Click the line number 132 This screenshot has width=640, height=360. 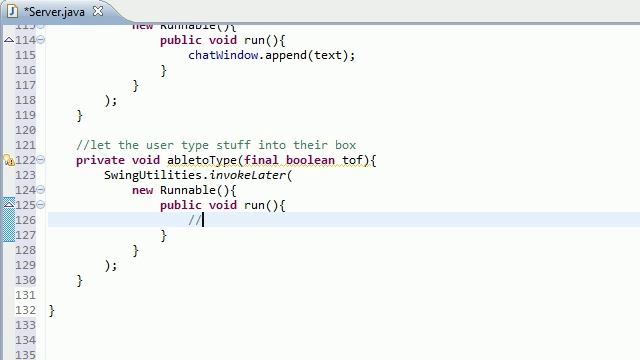point(25,310)
